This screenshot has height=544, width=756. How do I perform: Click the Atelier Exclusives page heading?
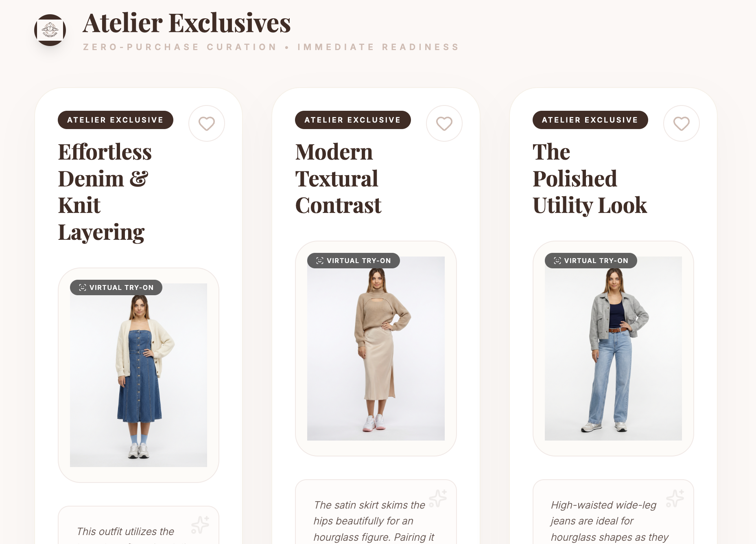tap(187, 23)
